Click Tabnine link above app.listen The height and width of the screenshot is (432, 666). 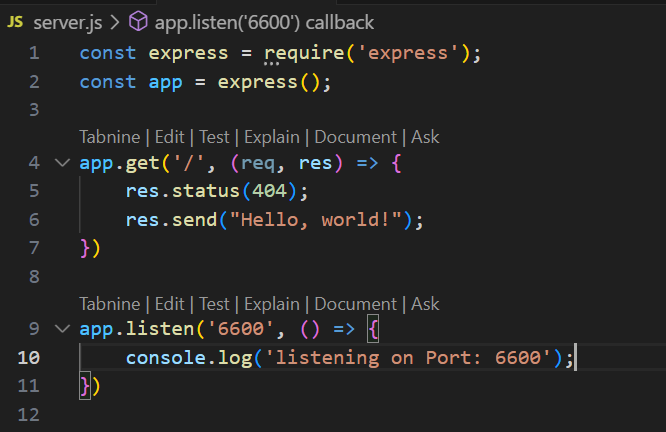pyautogui.click(x=110, y=304)
